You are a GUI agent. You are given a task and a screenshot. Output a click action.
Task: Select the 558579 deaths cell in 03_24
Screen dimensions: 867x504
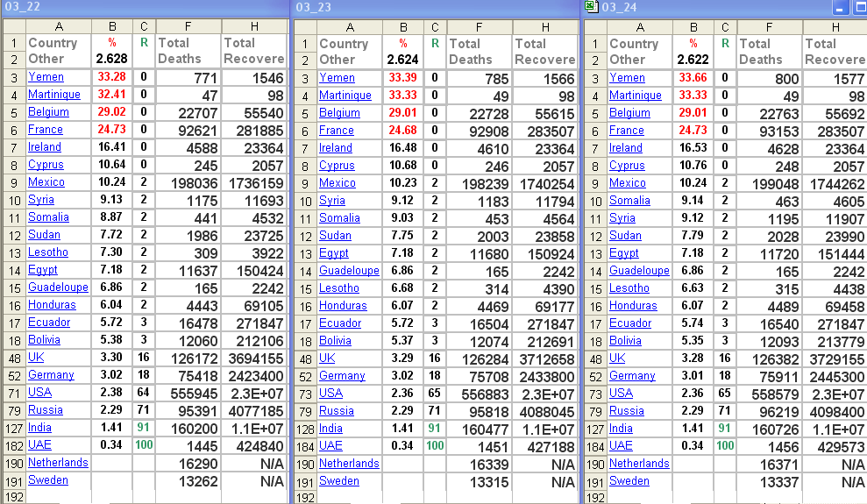click(x=769, y=394)
